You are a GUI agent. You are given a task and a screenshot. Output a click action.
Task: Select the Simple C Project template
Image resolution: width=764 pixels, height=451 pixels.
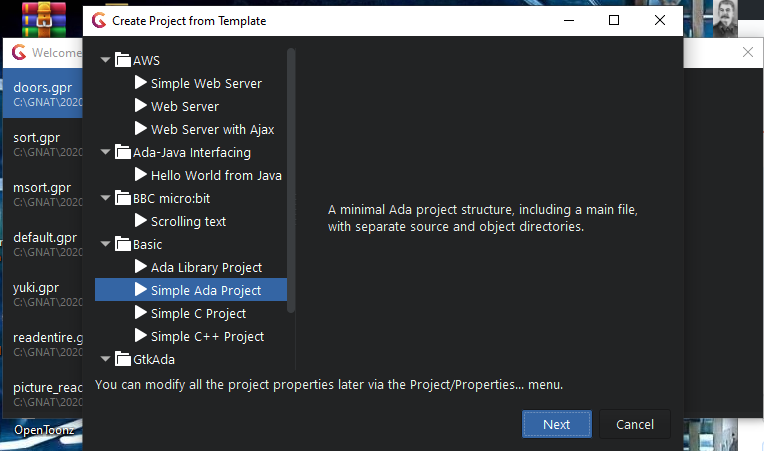coord(198,313)
